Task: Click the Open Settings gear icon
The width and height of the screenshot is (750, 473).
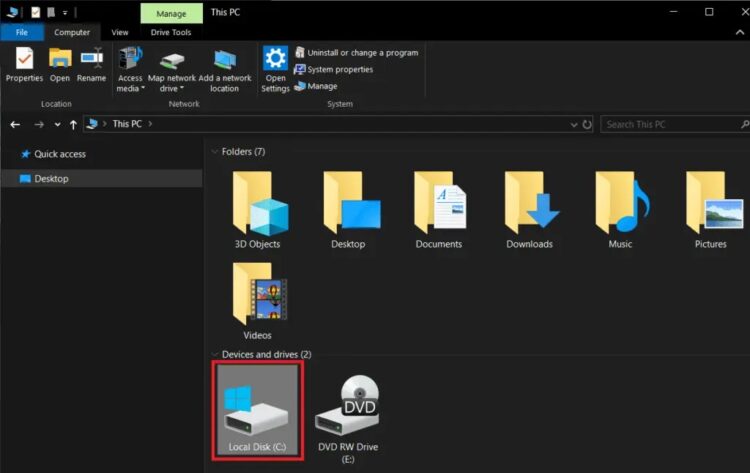Action: pyautogui.click(x=276, y=69)
